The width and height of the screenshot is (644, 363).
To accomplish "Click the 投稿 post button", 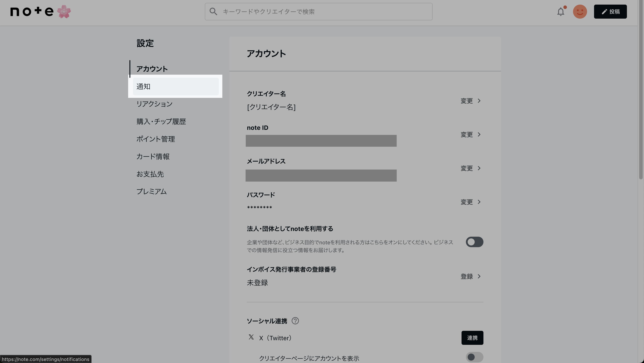I will [610, 11].
